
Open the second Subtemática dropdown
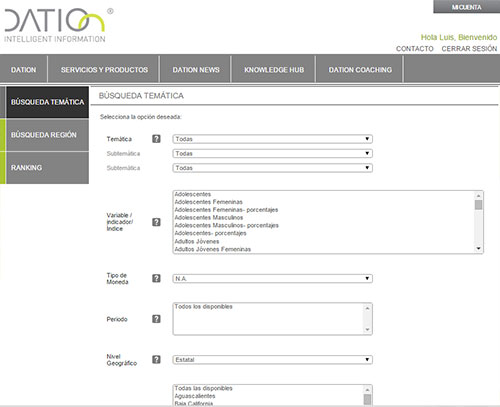pos(272,168)
